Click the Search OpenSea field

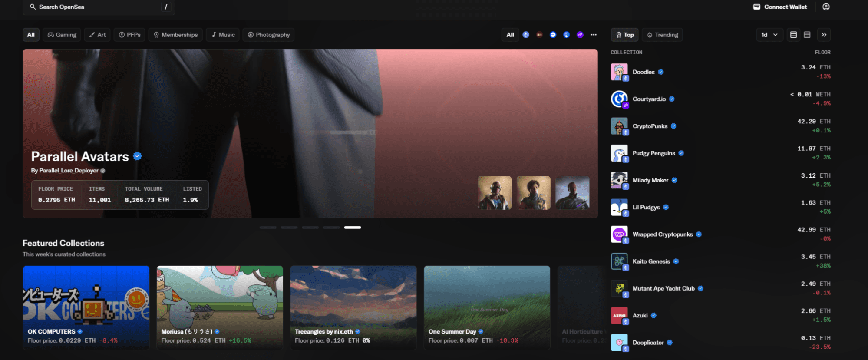[99, 7]
